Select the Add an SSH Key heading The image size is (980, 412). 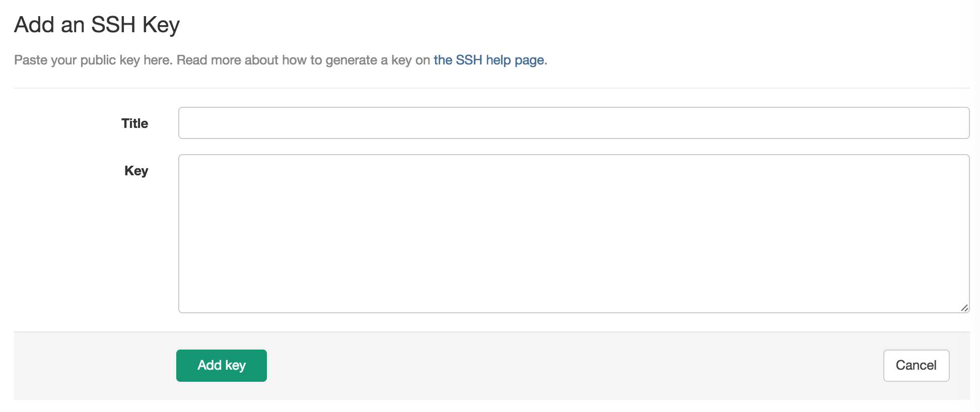coord(97,25)
